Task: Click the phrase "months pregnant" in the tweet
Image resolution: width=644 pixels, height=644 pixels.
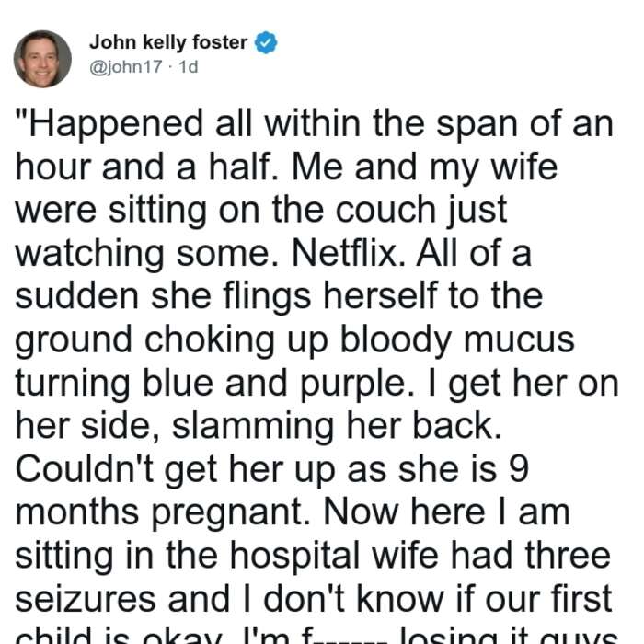Action: pos(163,512)
